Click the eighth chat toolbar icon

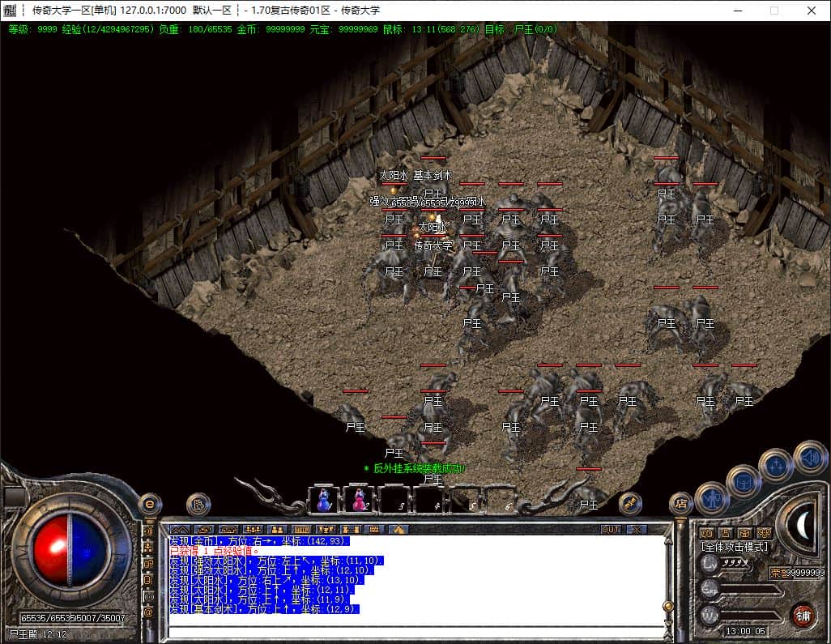[351, 529]
